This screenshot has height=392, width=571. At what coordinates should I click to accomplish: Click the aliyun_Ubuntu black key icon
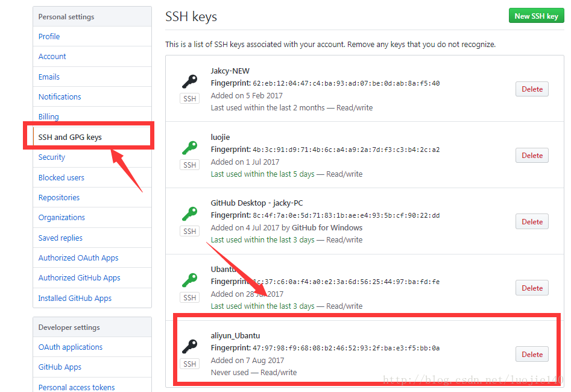pyautogui.click(x=189, y=347)
